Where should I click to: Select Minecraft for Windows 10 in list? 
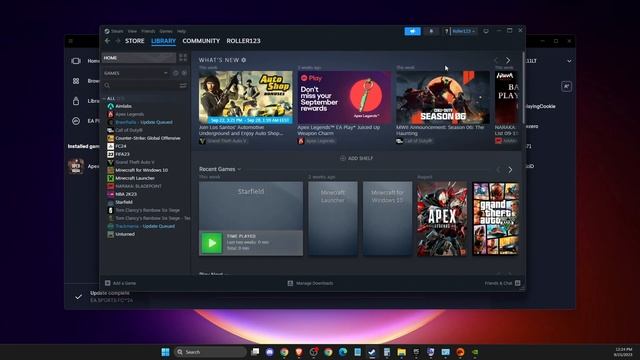[141, 170]
